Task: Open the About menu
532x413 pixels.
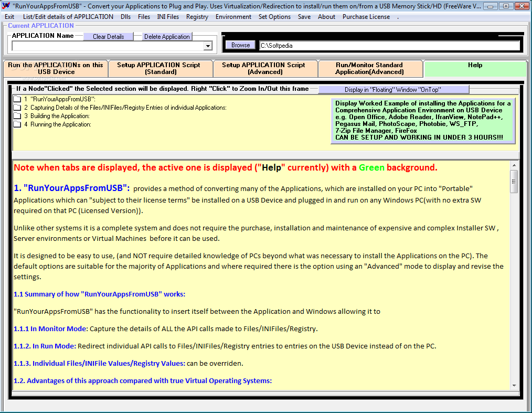Action: (326, 17)
